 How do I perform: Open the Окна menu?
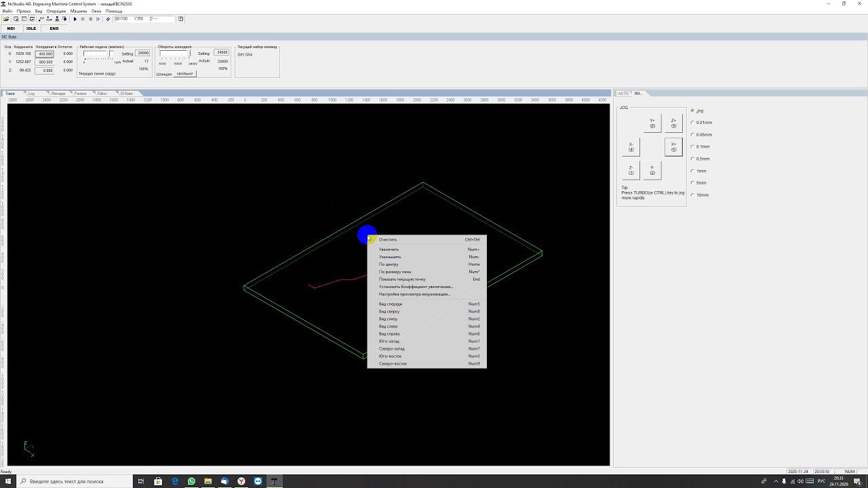96,11
